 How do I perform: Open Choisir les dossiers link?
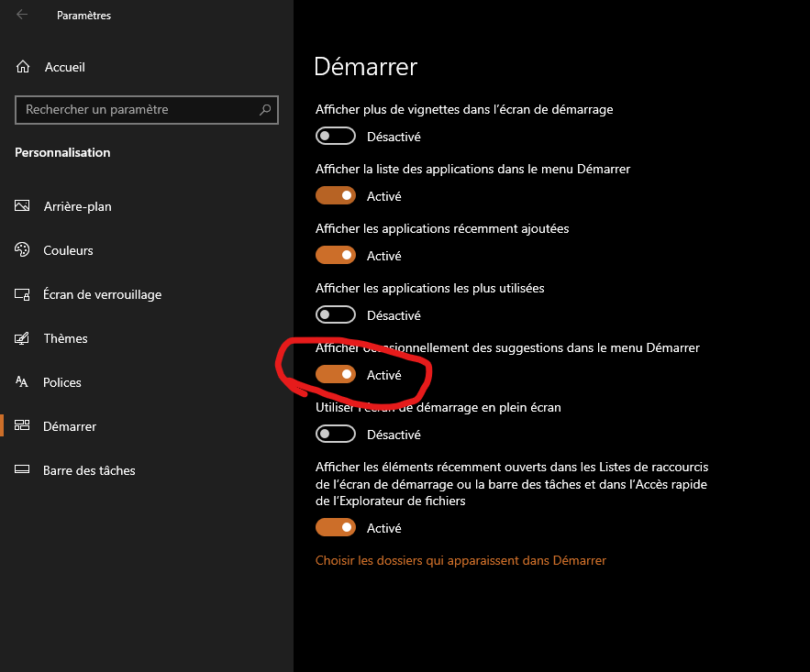point(460,560)
